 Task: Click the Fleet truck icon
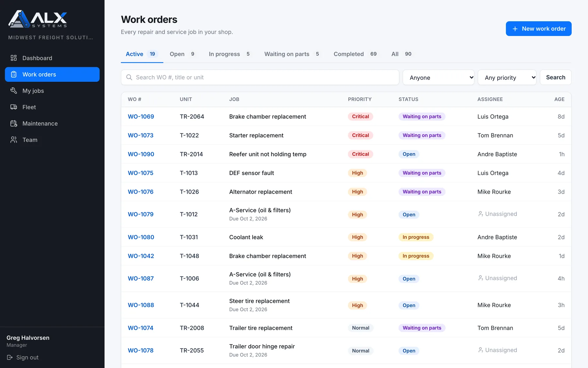tap(13, 107)
